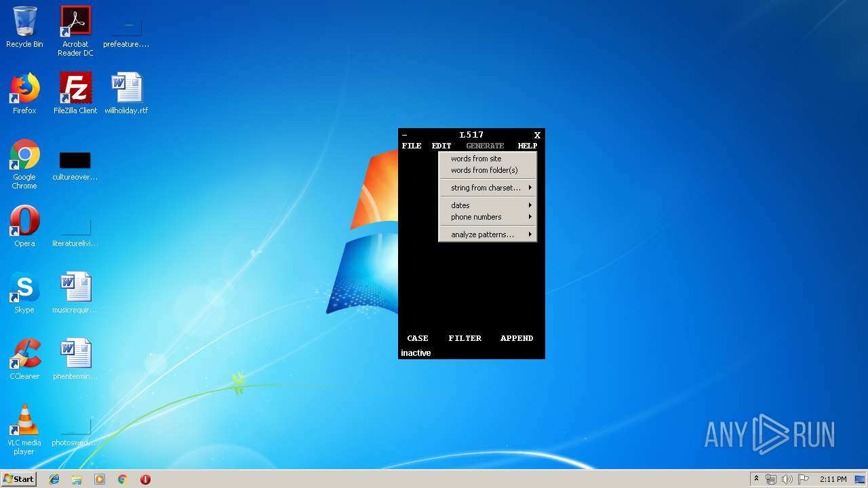
Task: Open the HELP menu in L517
Action: click(528, 146)
